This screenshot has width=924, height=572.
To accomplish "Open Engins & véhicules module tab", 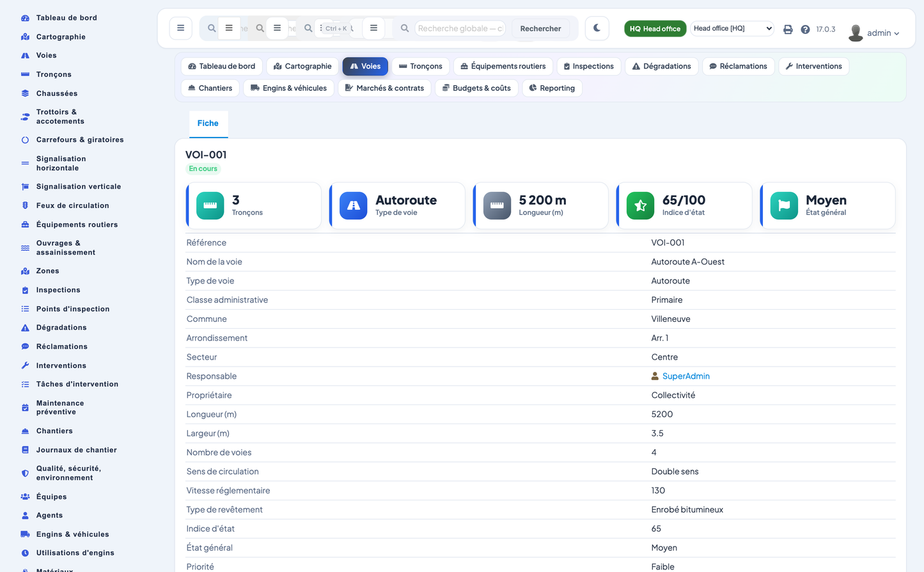I will point(288,88).
